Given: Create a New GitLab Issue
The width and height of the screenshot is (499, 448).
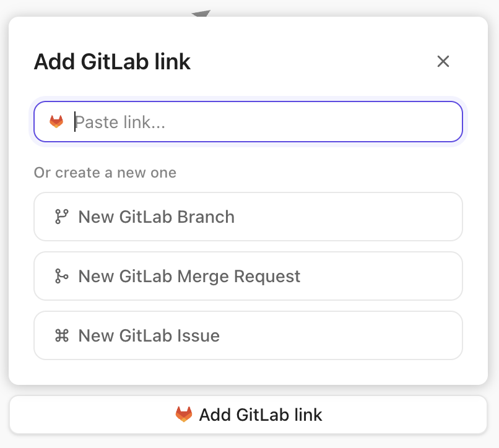Looking at the screenshot, I should 248,335.
